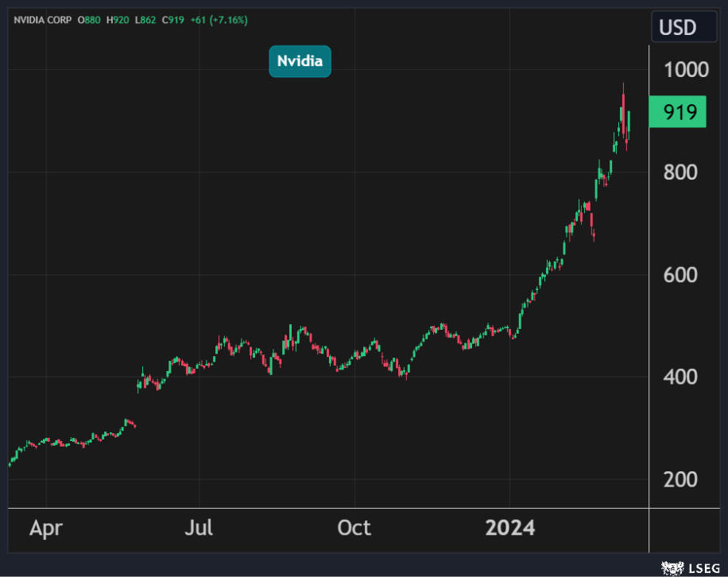
Task: Click the C919 close value
Action: (173, 20)
